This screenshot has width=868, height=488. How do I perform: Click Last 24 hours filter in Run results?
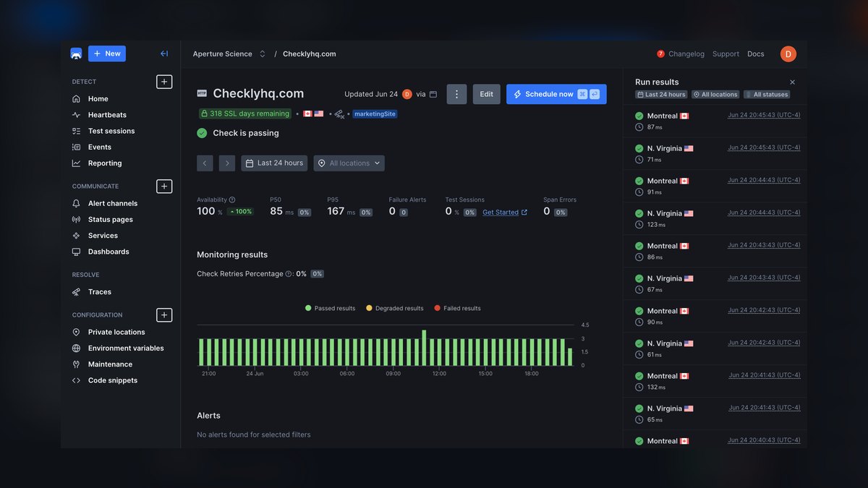[661, 95]
